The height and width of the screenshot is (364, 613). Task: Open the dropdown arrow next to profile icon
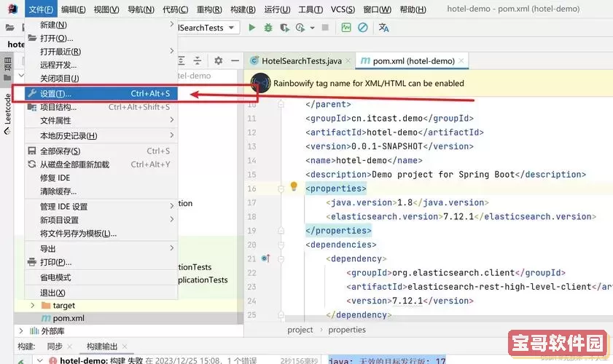[312, 28]
